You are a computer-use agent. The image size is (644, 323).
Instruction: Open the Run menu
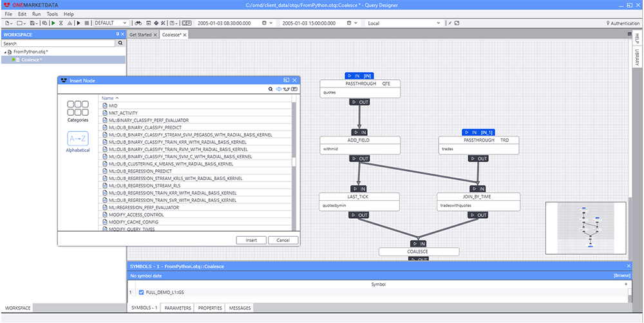click(x=36, y=14)
